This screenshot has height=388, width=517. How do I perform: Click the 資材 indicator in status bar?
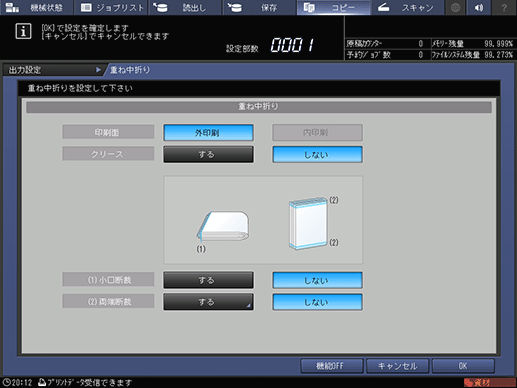coord(489,382)
